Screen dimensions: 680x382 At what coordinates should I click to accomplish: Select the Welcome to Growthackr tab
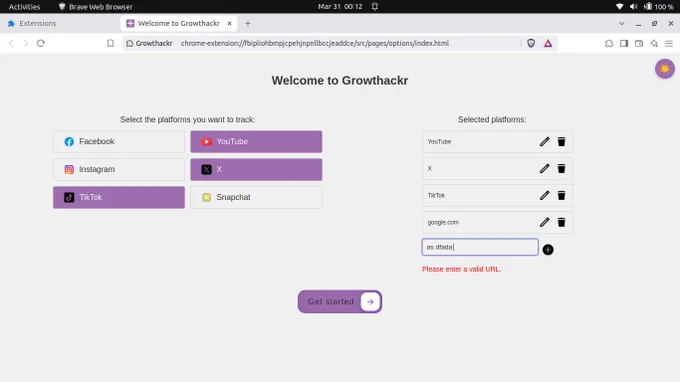tap(179, 23)
